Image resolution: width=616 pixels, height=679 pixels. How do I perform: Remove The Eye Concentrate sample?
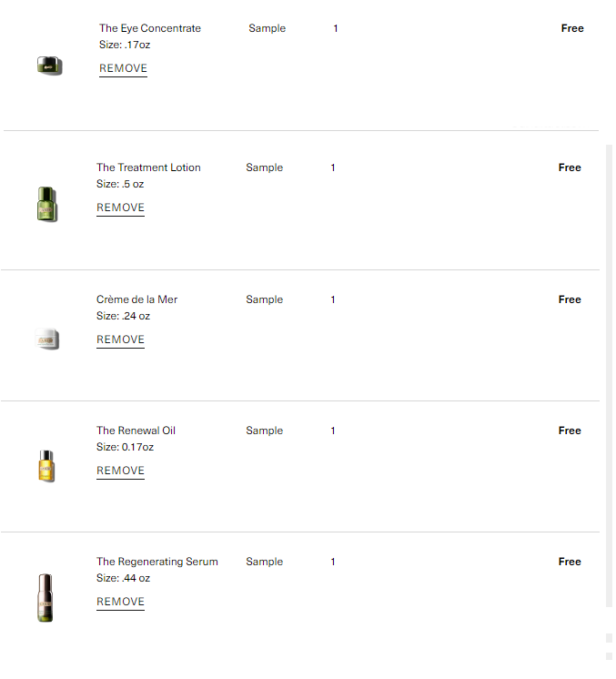pyautogui.click(x=123, y=68)
